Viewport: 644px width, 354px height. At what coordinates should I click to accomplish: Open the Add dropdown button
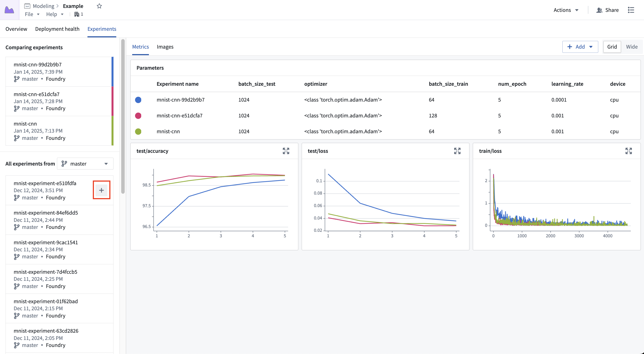pos(580,47)
